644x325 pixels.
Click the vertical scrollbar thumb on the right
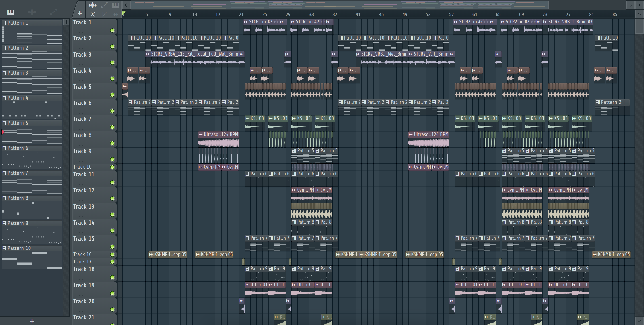pyautogui.click(x=639, y=26)
